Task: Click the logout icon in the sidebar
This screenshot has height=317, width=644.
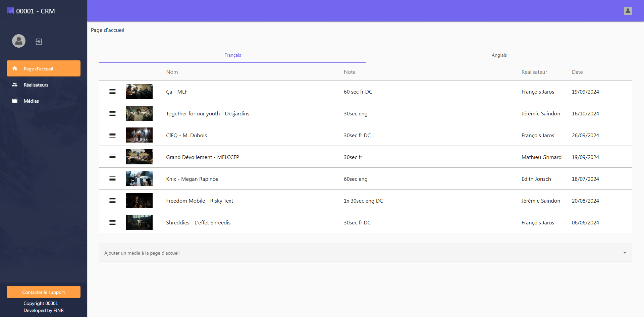Action: 39,42
